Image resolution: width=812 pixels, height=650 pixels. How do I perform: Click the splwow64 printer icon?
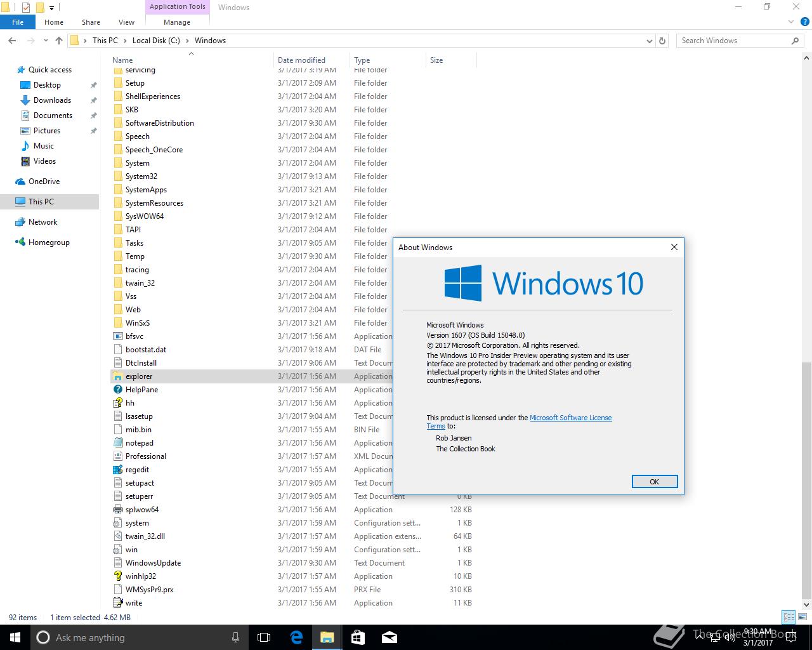tap(117, 510)
